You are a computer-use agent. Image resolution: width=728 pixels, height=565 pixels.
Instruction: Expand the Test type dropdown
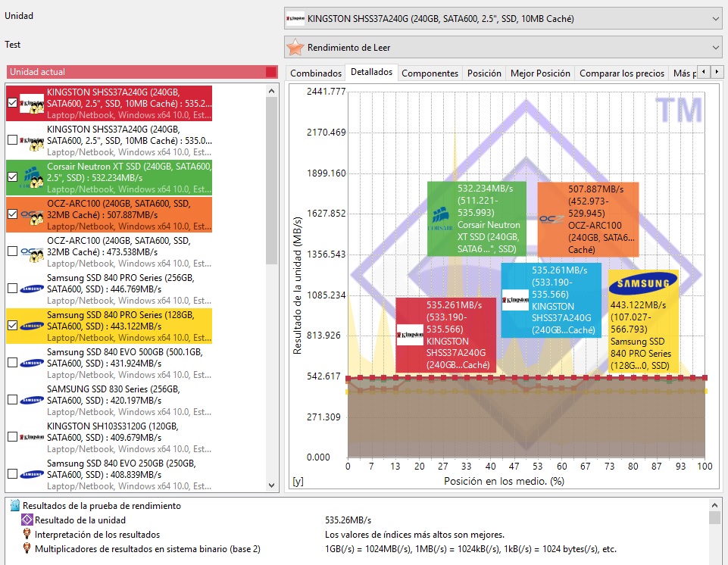pyautogui.click(x=503, y=48)
